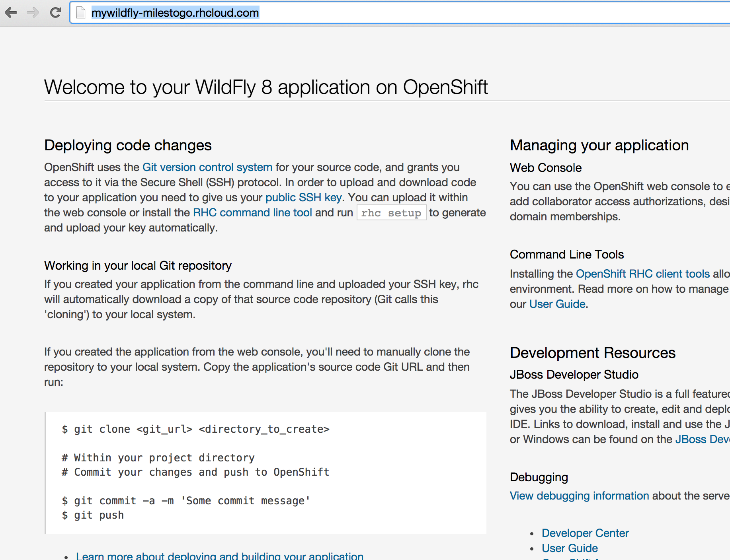Open the Git version control system link
This screenshot has height=560, width=730.
pos(207,167)
